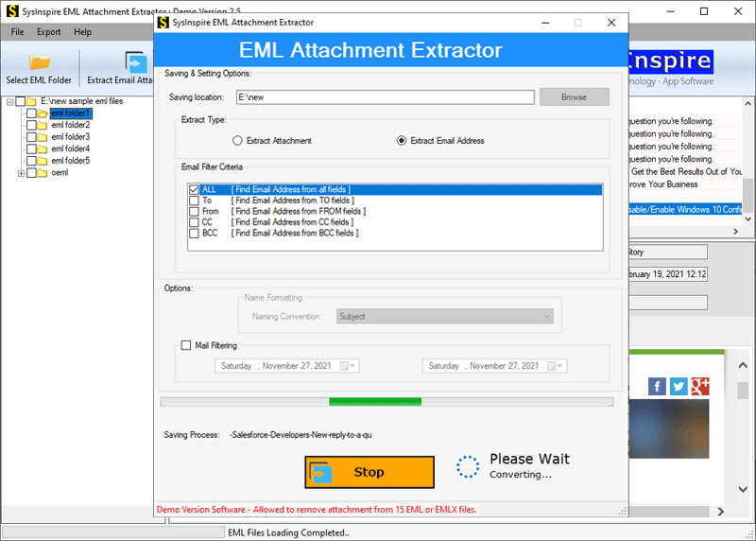
Task: Check the From fields filter checkbox
Action: pos(194,211)
